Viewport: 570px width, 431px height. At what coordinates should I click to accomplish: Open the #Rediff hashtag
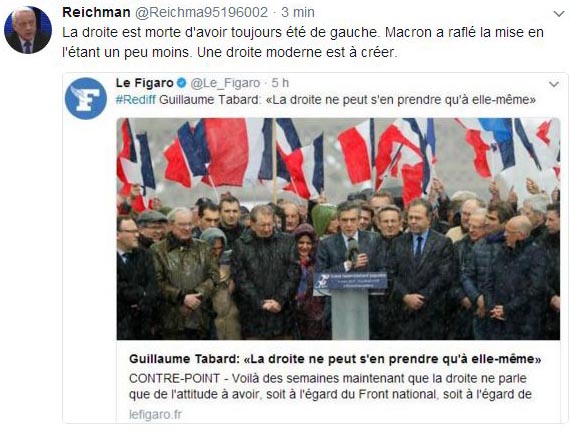tap(136, 100)
